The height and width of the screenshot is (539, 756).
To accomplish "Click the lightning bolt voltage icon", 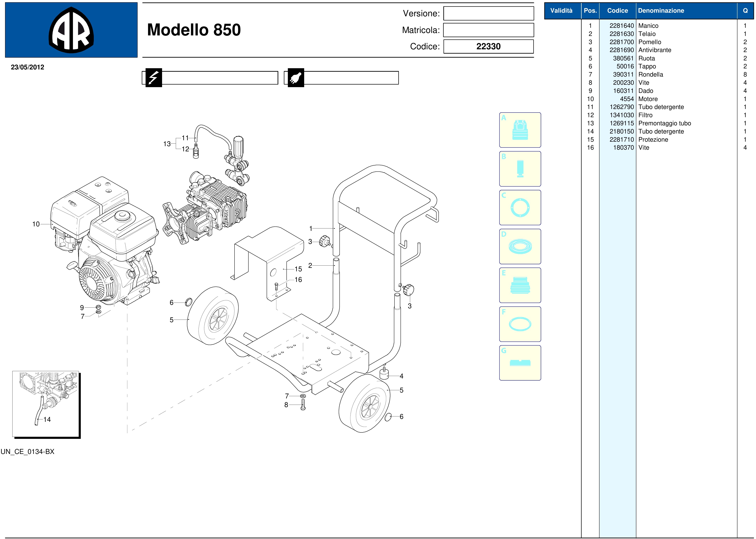I will click(153, 78).
